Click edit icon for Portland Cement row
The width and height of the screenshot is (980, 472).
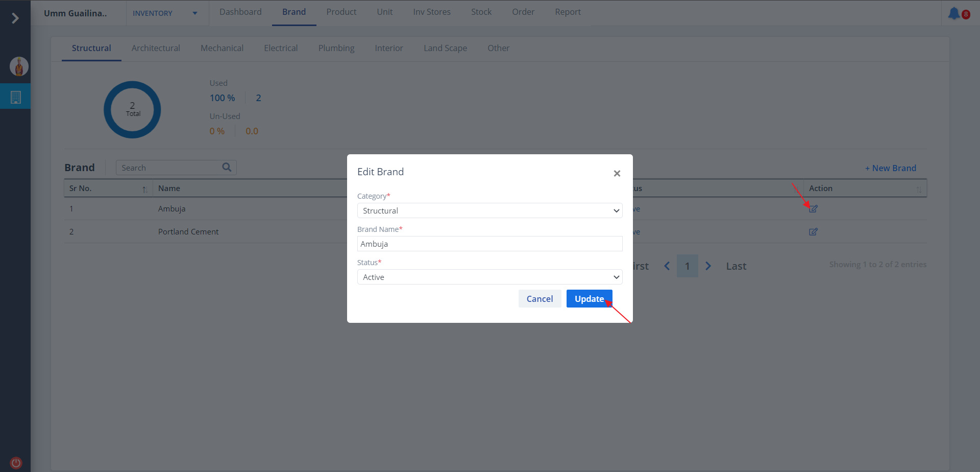pyautogui.click(x=813, y=232)
